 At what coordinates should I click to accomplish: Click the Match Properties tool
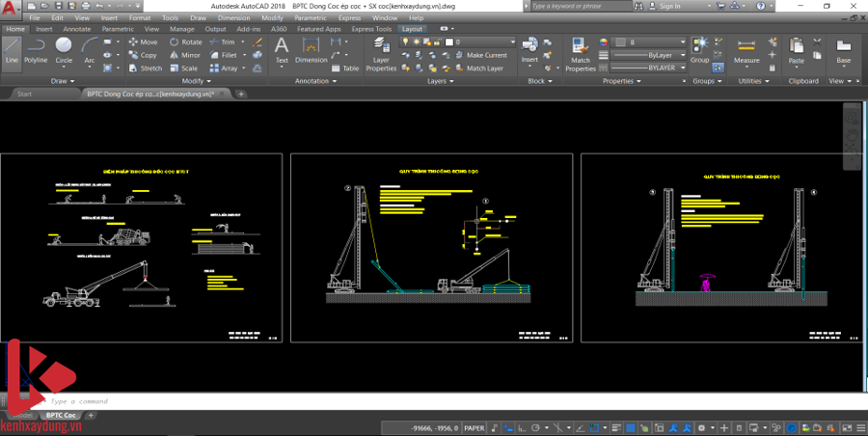point(581,54)
